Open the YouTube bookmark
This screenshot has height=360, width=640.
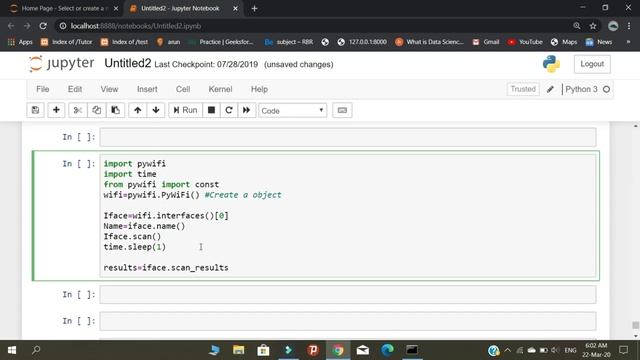[x=525, y=42]
